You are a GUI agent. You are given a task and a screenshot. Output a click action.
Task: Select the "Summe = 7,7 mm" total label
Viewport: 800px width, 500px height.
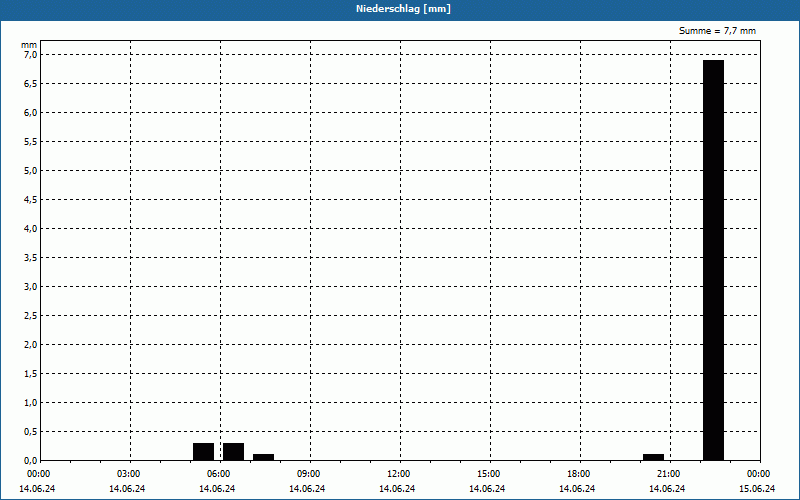click(x=717, y=31)
